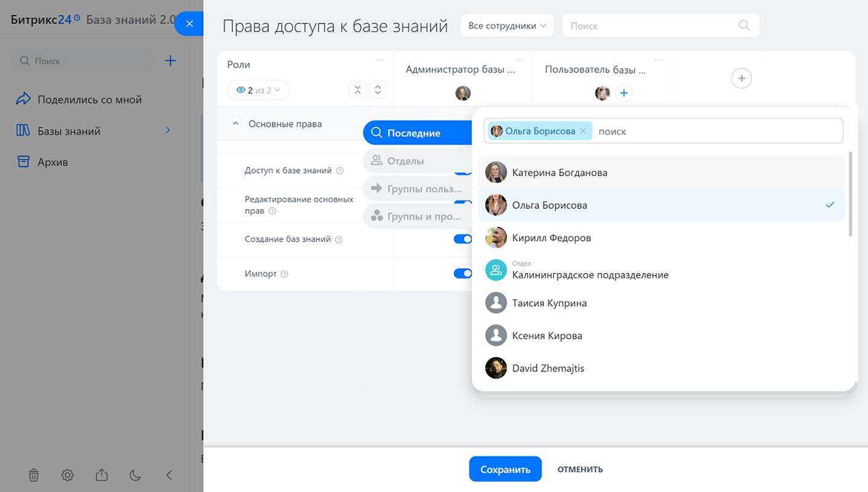
Task: Select Ксения Кирова from the list
Action: pos(662,335)
